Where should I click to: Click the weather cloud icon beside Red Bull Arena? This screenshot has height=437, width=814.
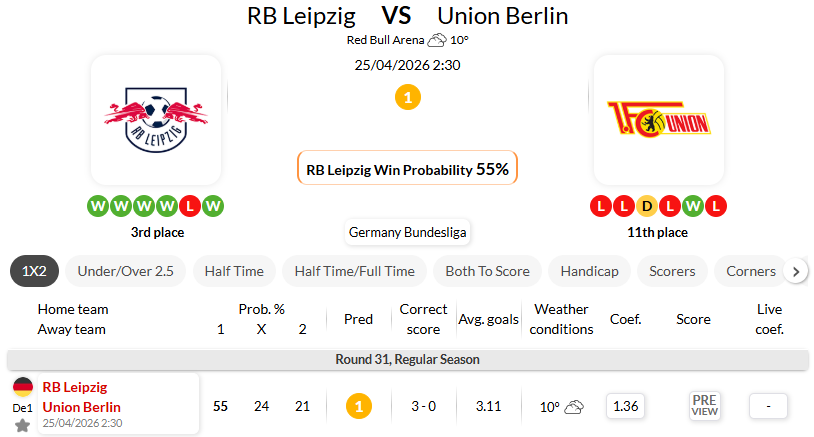437,41
